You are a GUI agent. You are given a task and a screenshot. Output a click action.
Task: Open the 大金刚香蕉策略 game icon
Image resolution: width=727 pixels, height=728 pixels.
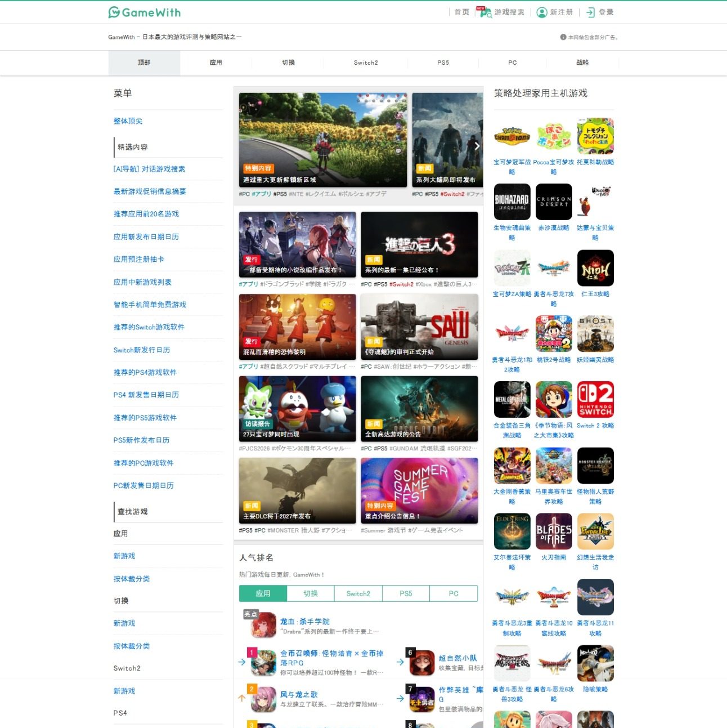tap(512, 466)
